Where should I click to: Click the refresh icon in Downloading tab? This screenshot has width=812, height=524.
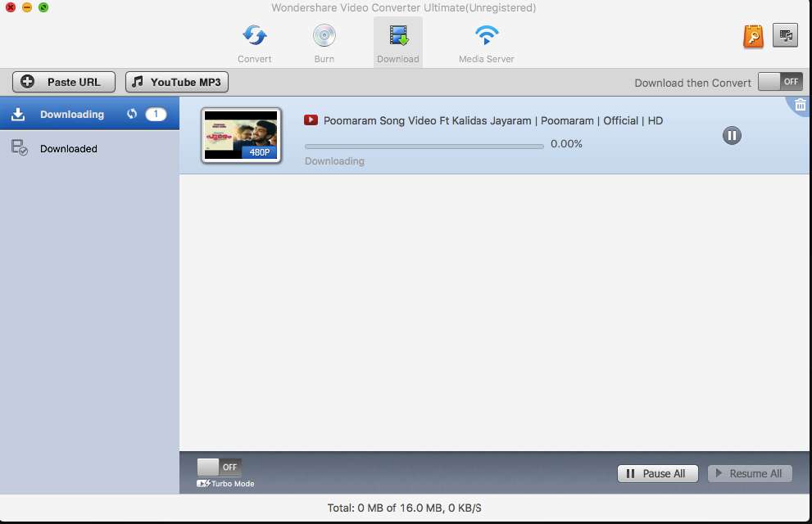pyautogui.click(x=132, y=115)
